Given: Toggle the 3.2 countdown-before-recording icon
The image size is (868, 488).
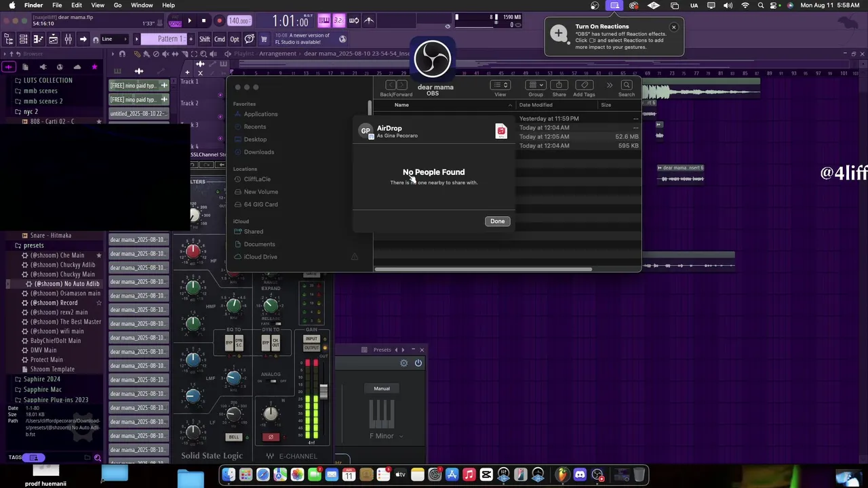Looking at the screenshot, I should click(338, 21).
